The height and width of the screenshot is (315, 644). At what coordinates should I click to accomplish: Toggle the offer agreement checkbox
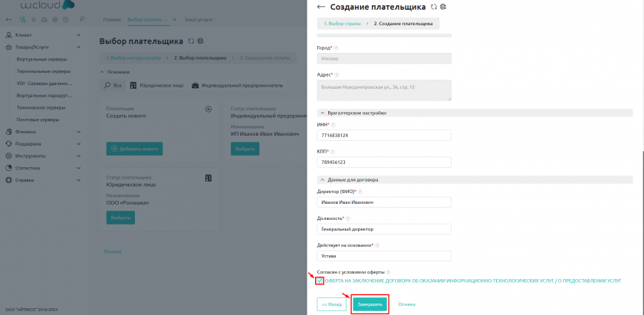point(320,281)
